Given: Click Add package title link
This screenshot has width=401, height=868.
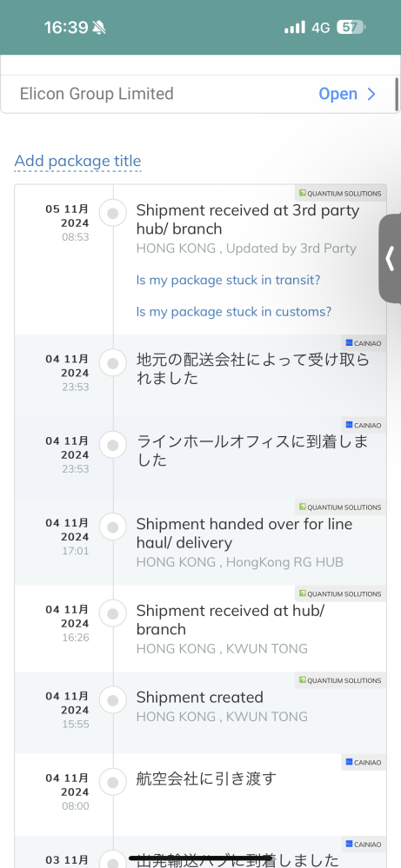Looking at the screenshot, I should point(77,161).
